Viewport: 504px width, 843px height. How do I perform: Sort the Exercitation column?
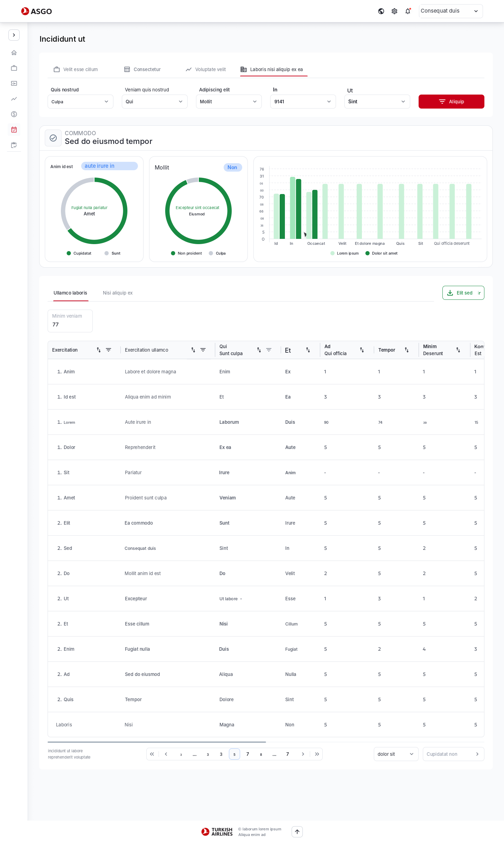tap(99, 350)
